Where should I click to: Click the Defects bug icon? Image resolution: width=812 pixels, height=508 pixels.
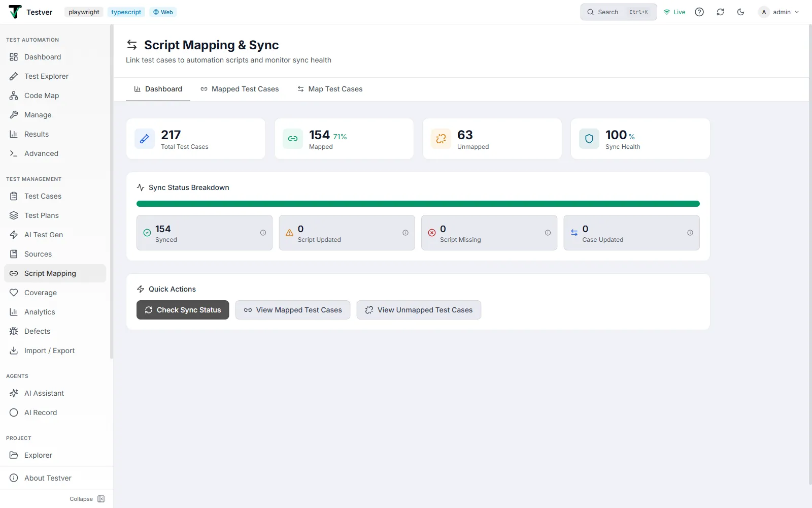pyautogui.click(x=14, y=331)
